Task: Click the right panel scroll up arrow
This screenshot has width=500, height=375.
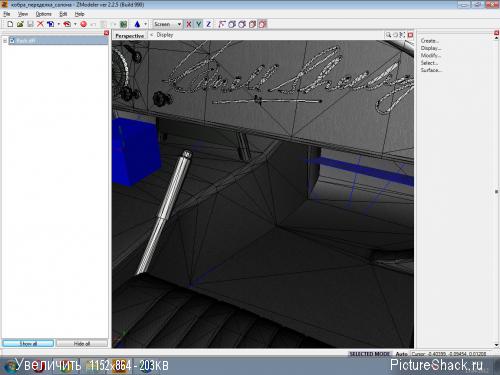Action: [497, 38]
